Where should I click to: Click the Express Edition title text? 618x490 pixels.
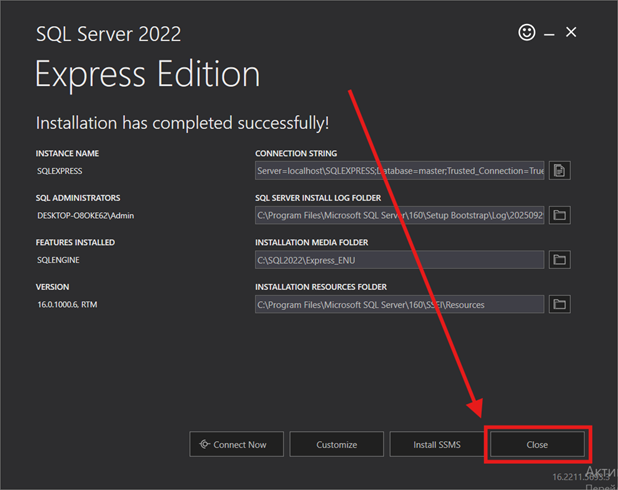tap(148, 75)
